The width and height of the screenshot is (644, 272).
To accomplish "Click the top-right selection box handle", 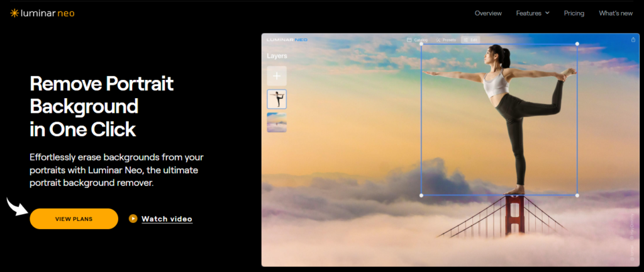I will tap(577, 43).
